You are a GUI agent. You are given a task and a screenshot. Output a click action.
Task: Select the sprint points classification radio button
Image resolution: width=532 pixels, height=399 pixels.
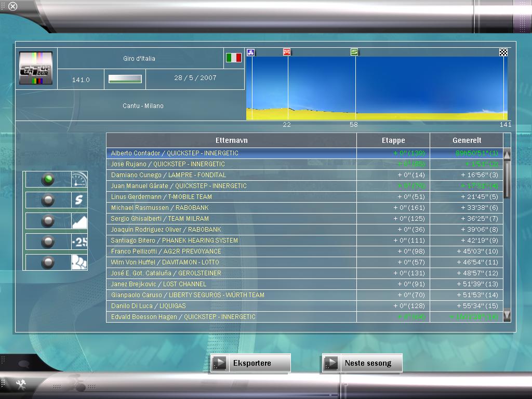pyautogui.click(x=48, y=200)
